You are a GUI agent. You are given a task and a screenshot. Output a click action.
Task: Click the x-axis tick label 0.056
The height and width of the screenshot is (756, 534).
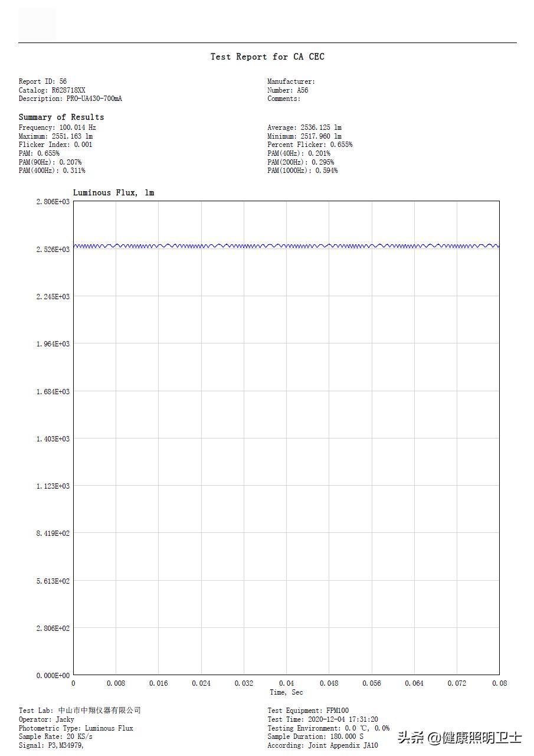[x=372, y=683]
